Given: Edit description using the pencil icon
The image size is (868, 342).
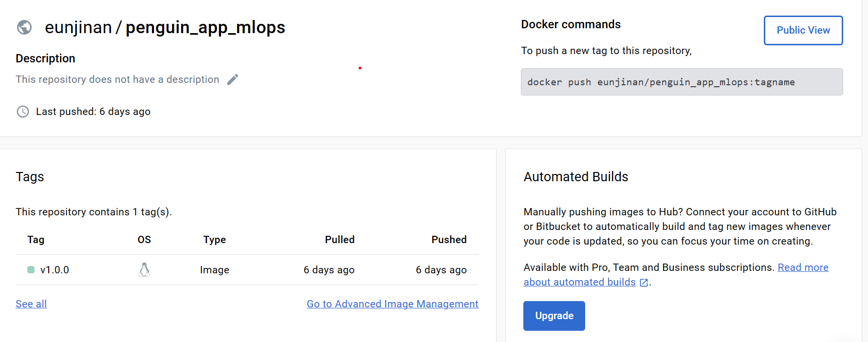Looking at the screenshot, I should pos(233,79).
